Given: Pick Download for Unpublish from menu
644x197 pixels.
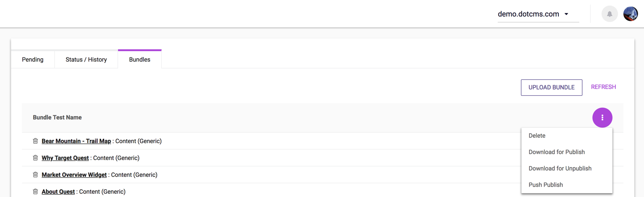Looking at the screenshot, I should 560,168.
